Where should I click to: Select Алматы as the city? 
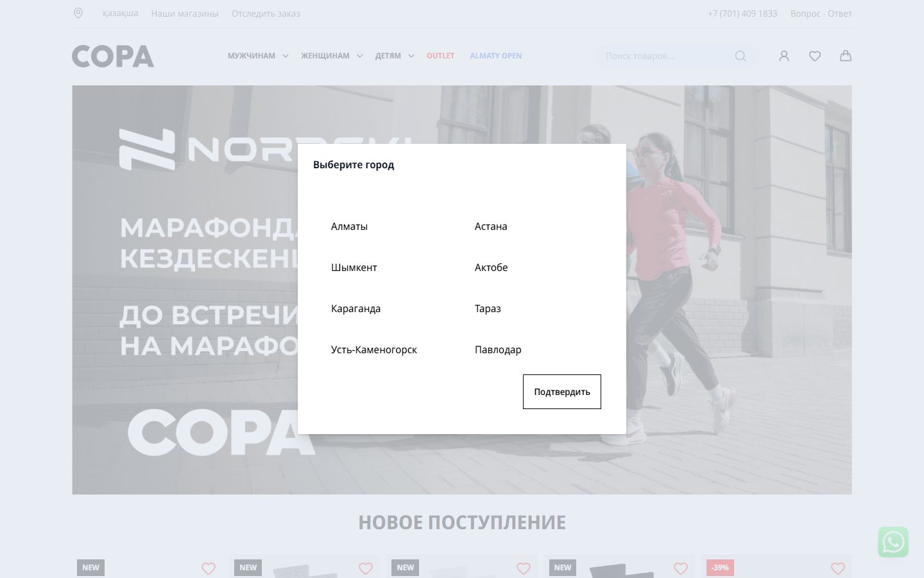pos(349,226)
